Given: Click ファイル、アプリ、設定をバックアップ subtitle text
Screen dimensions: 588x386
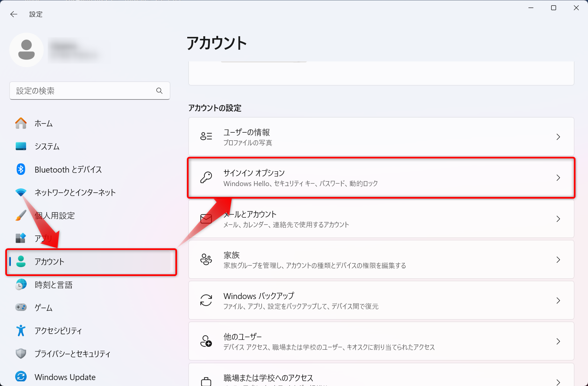Looking at the screenshot, I should (301, 306).
